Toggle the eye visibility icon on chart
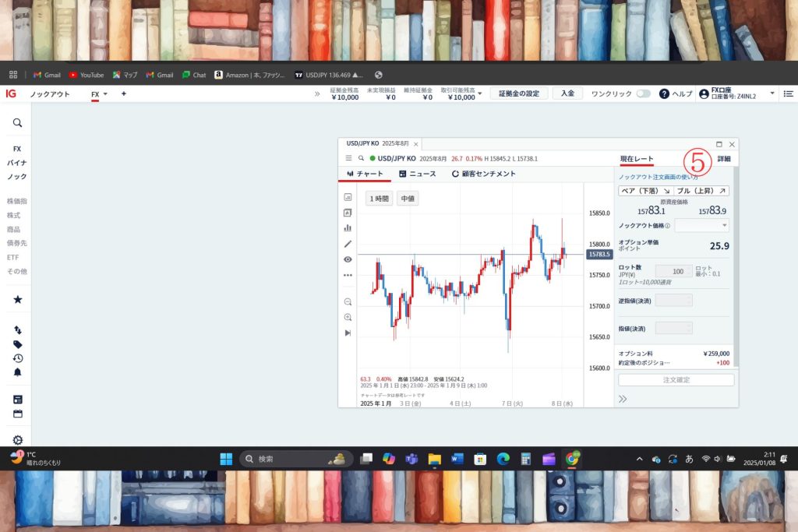Screen dimensions: 798x532 point(348,259)
